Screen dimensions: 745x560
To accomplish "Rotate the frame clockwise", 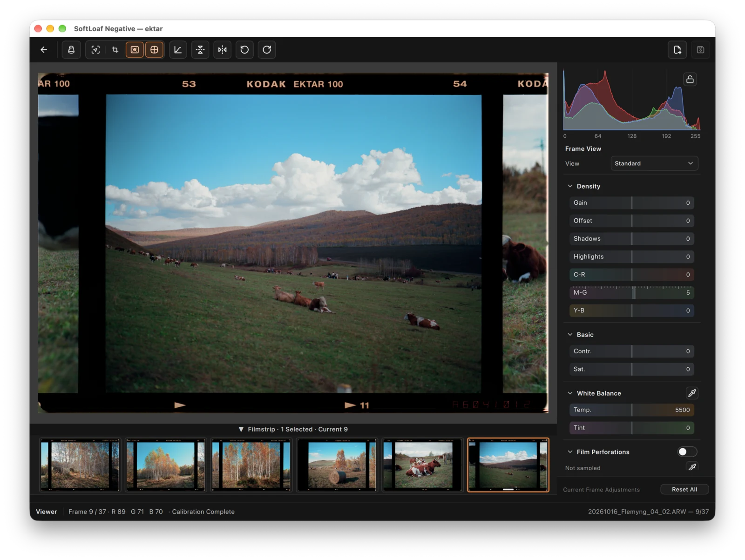I will click(267, 50).
